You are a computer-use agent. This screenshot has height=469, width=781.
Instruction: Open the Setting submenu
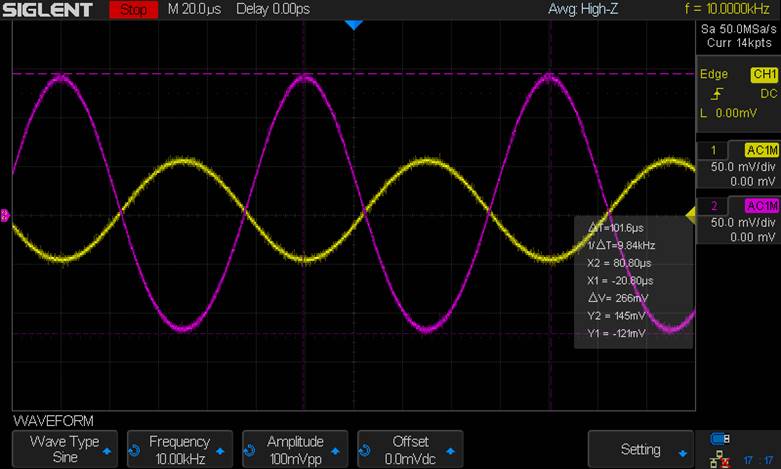click(641, 449)
